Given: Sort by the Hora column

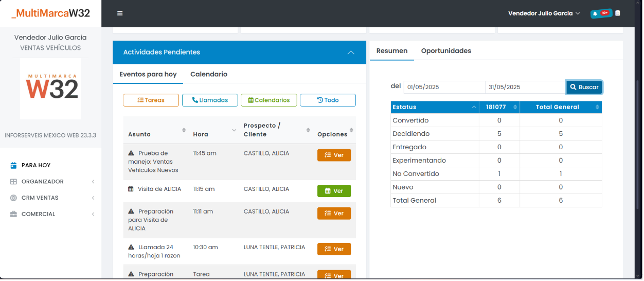Looking at the screenshot, I should [x=234, y=130].
